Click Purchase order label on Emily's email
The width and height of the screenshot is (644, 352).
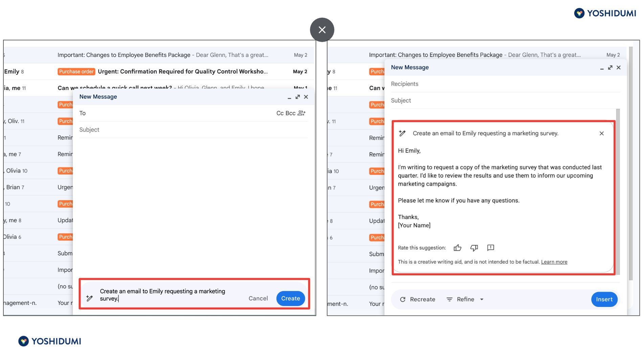[76, 71]
